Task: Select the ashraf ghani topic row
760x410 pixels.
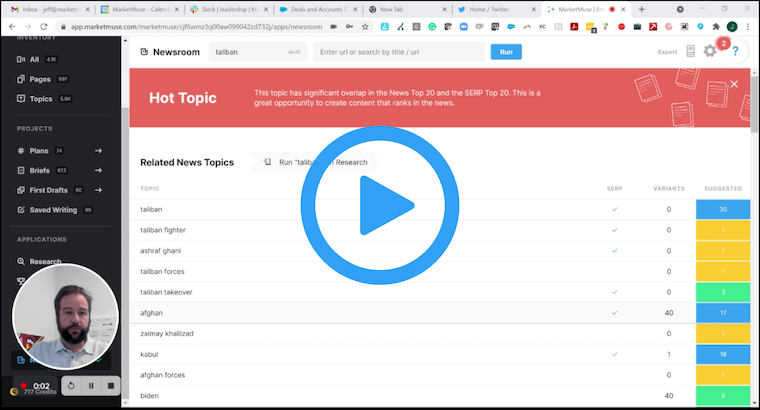Action: pyautogui.click(x=440, y=251)
